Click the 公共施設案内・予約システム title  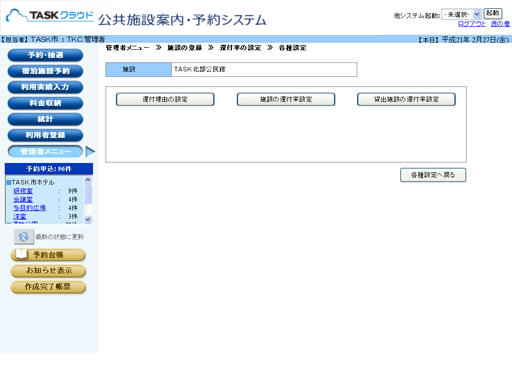182,20
